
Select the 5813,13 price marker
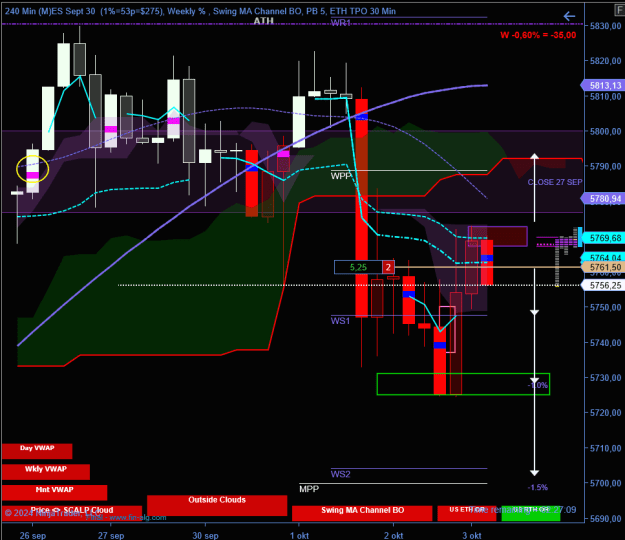pos(603,85)
